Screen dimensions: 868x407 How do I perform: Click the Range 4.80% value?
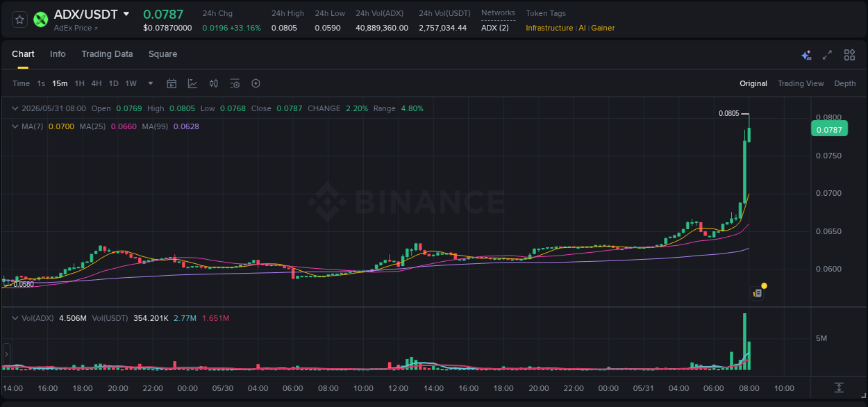point(412,108)
